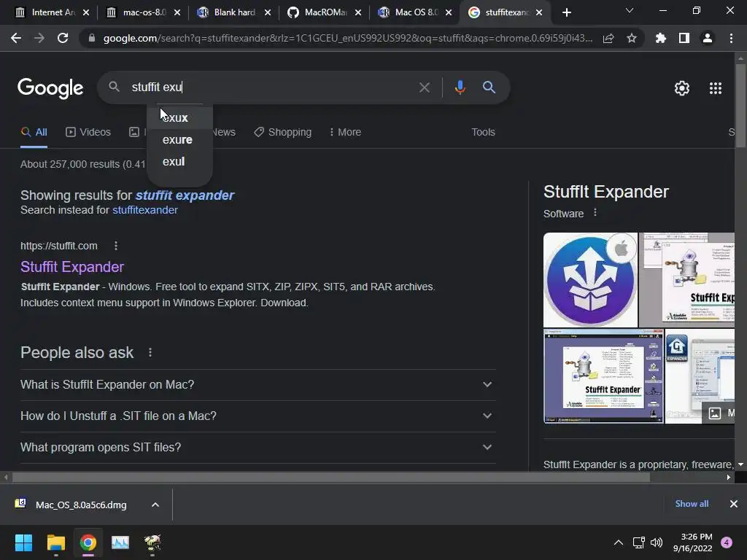
Task: Go to the Google homepage logo
Action: pos(50,88)
